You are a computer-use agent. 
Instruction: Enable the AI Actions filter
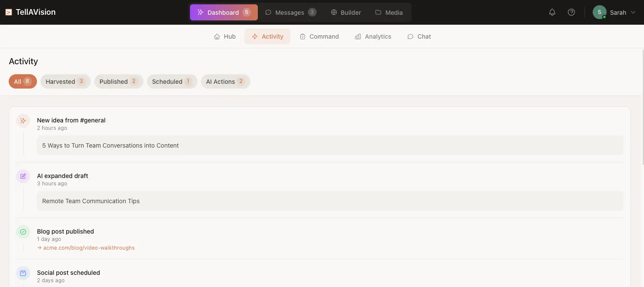coord(225,81)
